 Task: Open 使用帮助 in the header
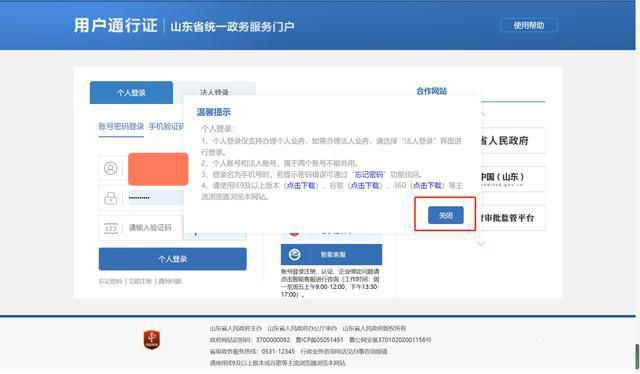529,25
